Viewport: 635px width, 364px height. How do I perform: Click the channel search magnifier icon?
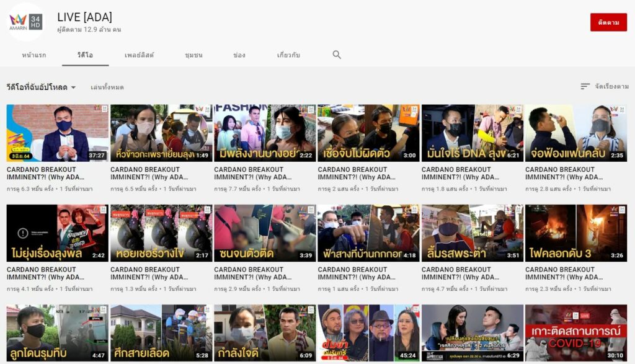tap(337, 55)
